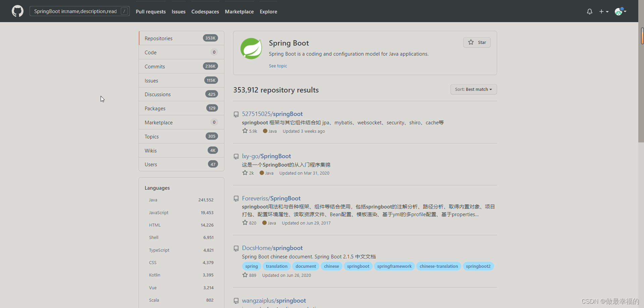
Task: Filter results by JavaScript language
Action: (181, 212)
